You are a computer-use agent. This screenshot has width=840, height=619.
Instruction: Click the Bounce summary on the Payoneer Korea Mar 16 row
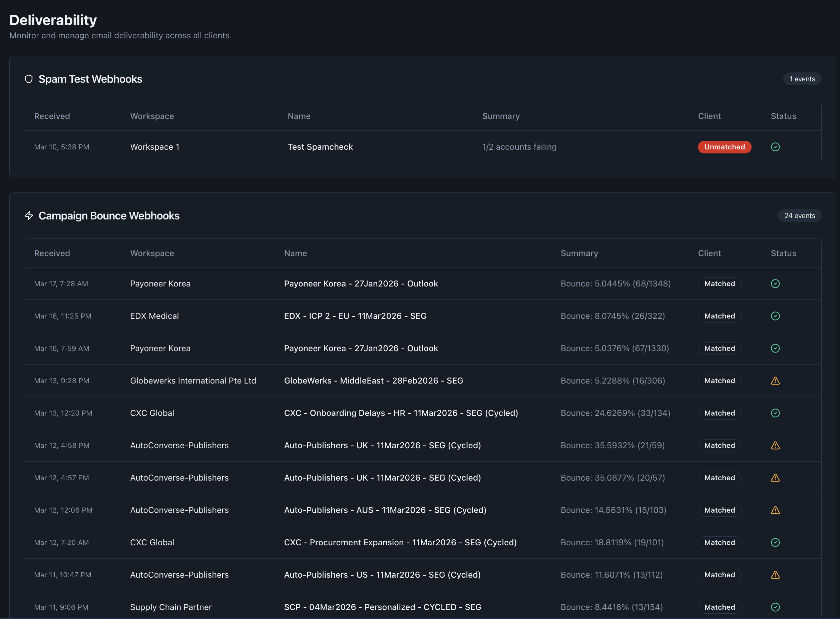pos(615,348)
